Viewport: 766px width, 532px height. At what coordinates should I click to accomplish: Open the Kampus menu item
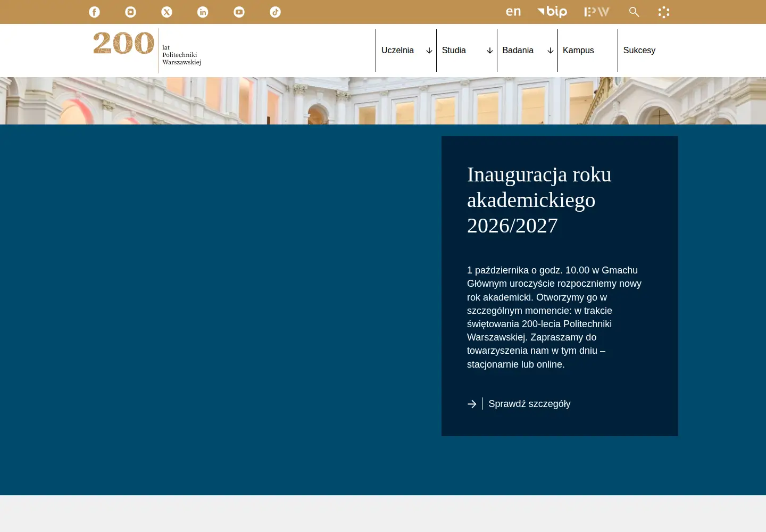pyautogui.click(x=578, y=51)
